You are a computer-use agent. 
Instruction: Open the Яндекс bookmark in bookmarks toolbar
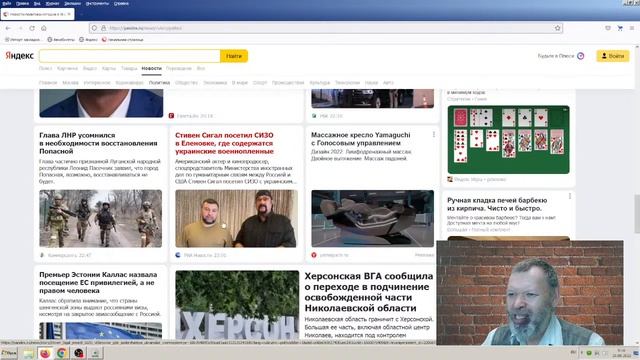click(x=88, y=40)
